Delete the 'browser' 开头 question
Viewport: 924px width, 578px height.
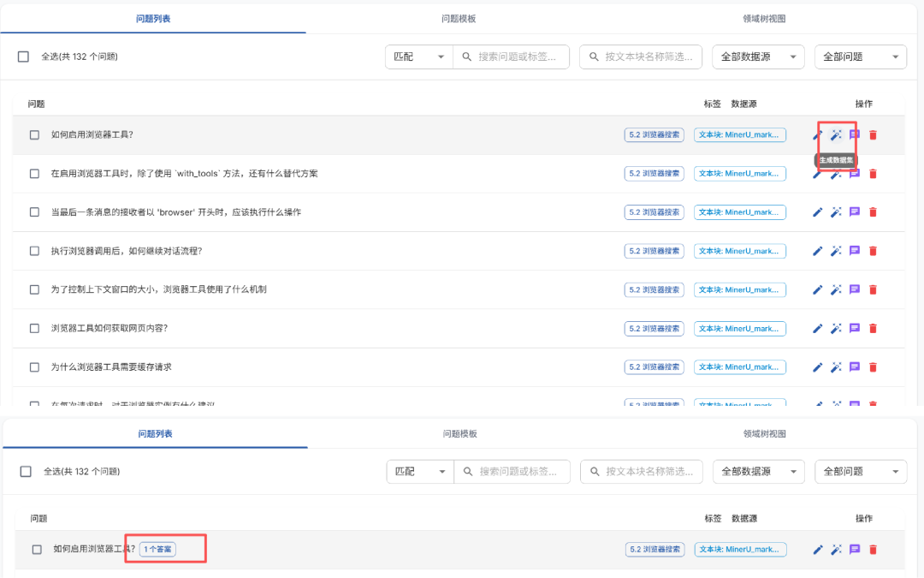point(874,212)
